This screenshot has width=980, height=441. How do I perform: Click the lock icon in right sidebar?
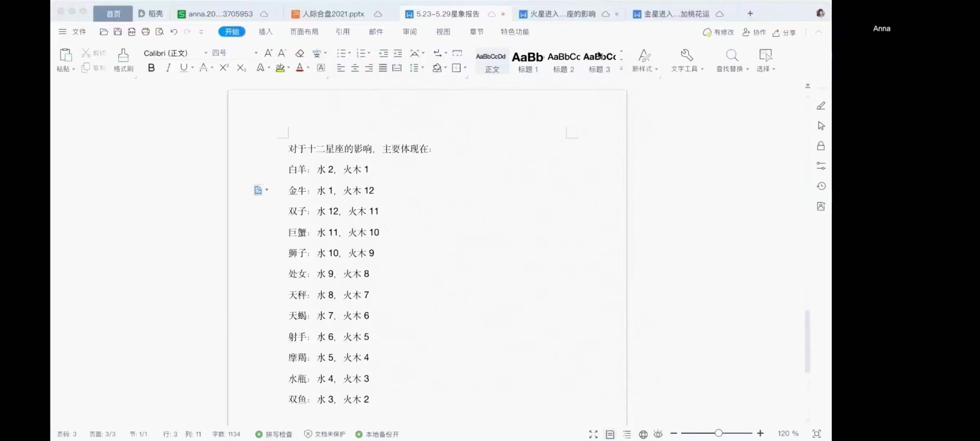(821, 146)
